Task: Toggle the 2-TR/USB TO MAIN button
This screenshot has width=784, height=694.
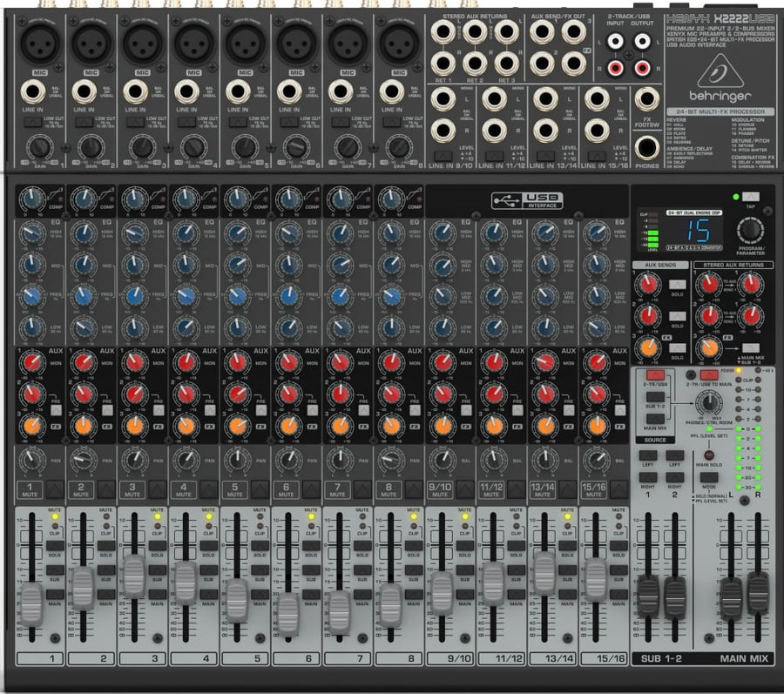Action: tap(709, 375)
